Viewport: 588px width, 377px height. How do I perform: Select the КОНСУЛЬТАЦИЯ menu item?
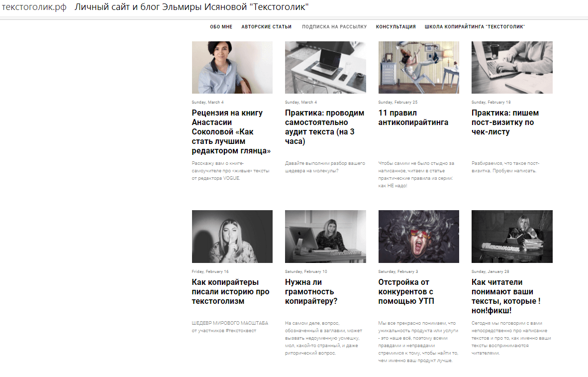pyautogui.click(x=395, y=27)
